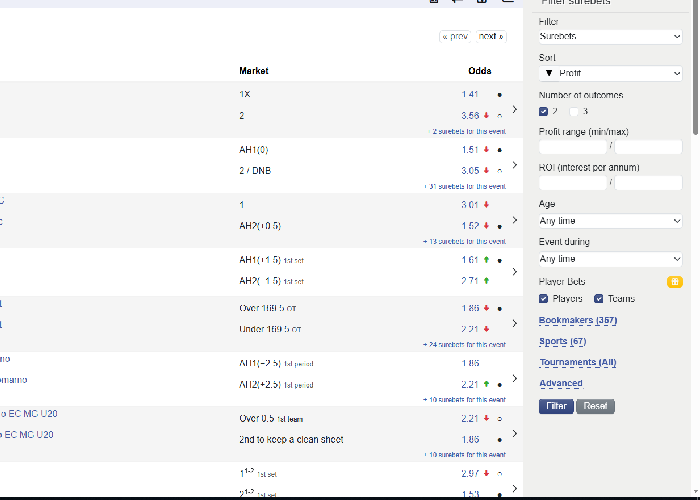Click '2nd to keep a clean sheet' text
Image resolution: width=700 pixels, height=500 pixels.
[x=291, y=440]
